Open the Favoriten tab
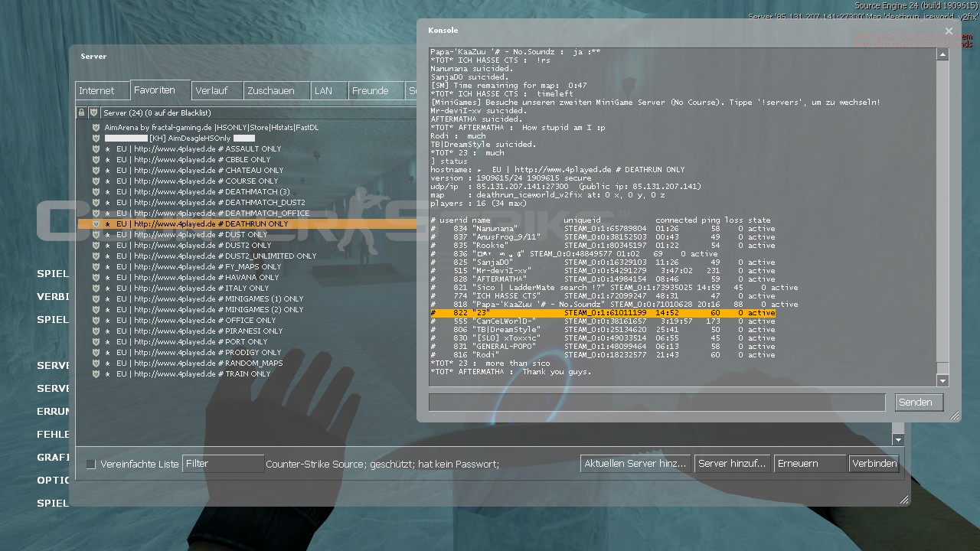Screen dimensions: 980x551 [160, 90]
